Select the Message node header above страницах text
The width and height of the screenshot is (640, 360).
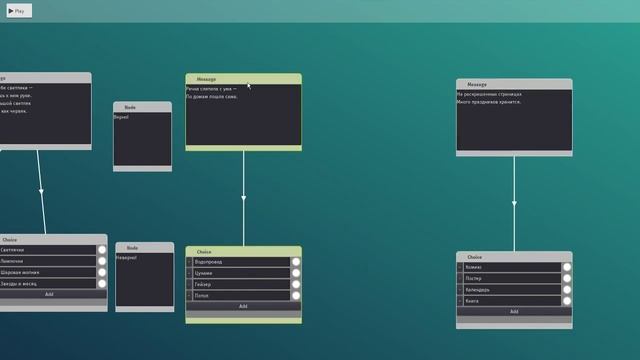click(514, 84)
